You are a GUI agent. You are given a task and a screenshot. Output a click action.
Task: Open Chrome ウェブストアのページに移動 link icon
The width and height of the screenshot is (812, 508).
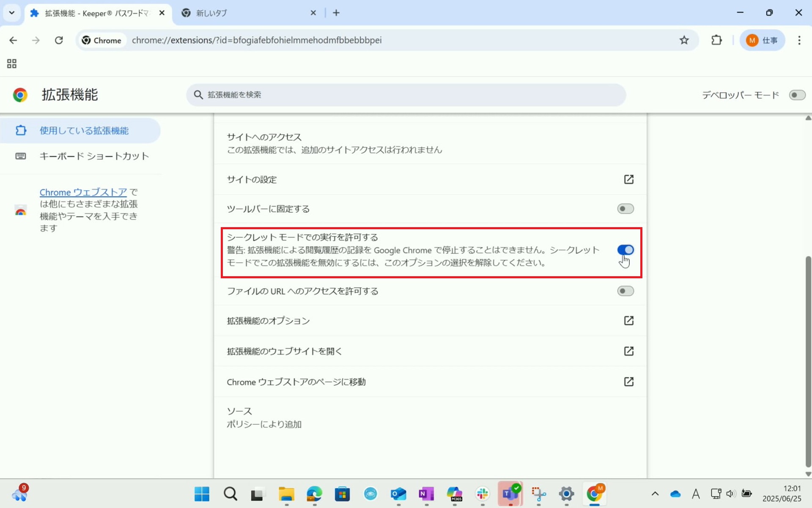pos(628,382)
